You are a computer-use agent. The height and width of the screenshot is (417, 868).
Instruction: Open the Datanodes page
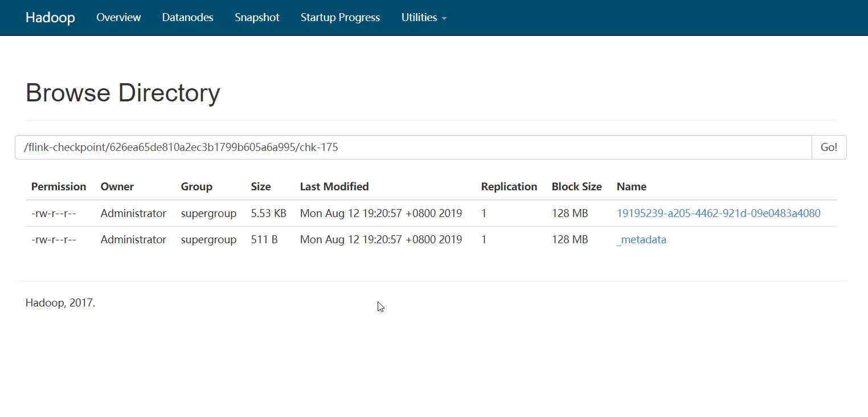tap(187, 18)
